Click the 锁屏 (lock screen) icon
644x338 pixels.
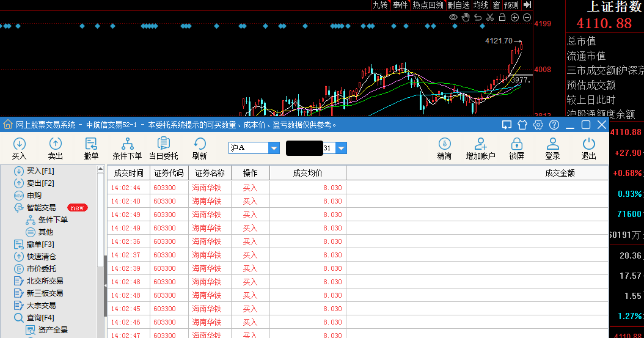(516, 148)
